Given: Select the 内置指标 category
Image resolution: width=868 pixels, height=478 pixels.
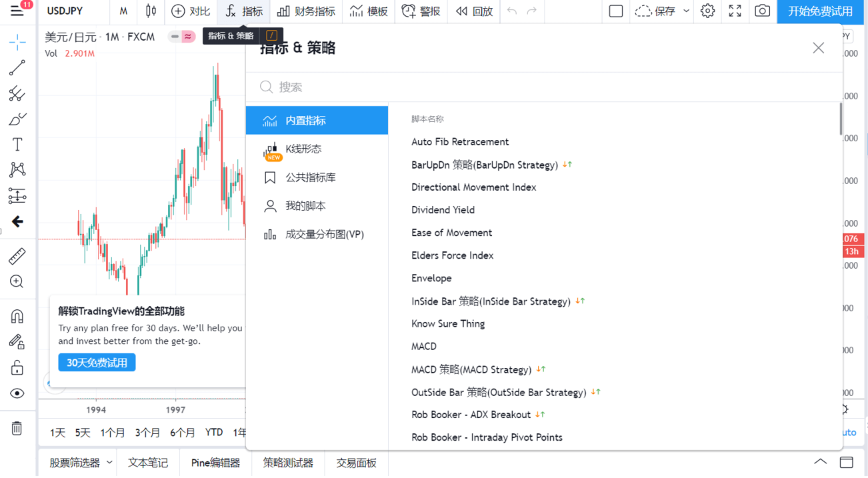Looking at the screenshot, I should pyautogui.click(x=317, y=121).
